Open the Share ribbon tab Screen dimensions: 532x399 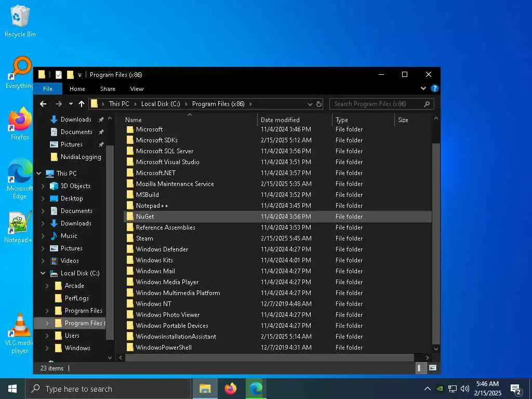(108, 88)
